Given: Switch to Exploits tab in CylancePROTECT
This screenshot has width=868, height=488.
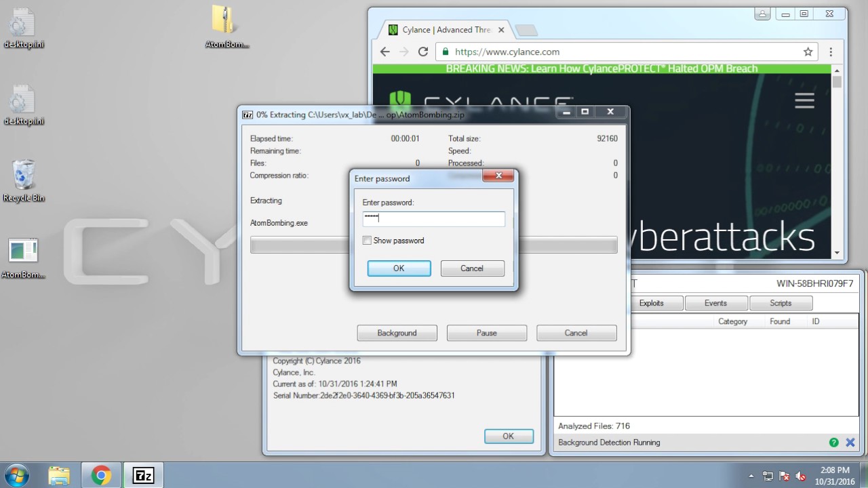Looking at the screenshot, I should pyautogui.click(x=651, y=303).
